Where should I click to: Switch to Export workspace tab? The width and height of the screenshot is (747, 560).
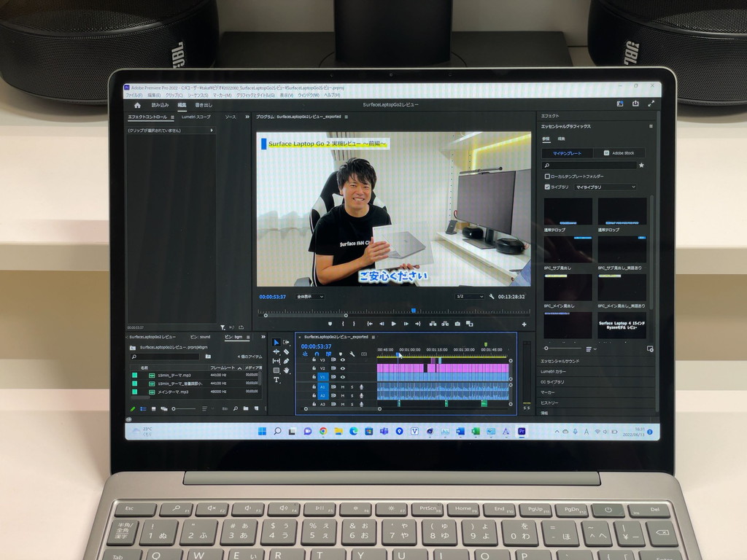[x=204, y=105]
